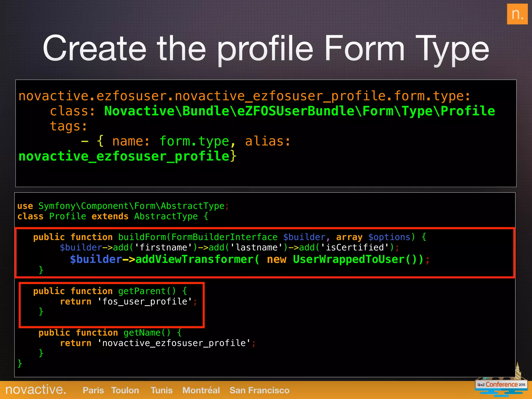Click the Big Ben tower illustration

(518, 370)
